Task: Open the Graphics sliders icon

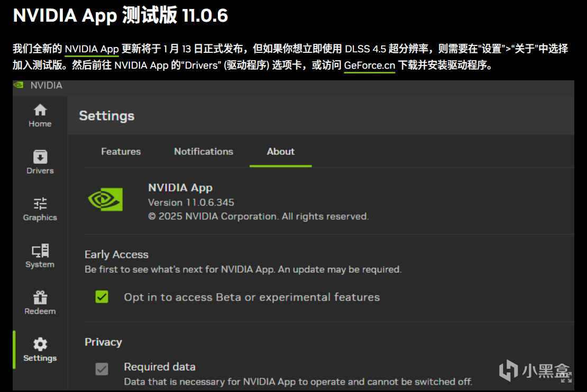Action: coord(40,203)
